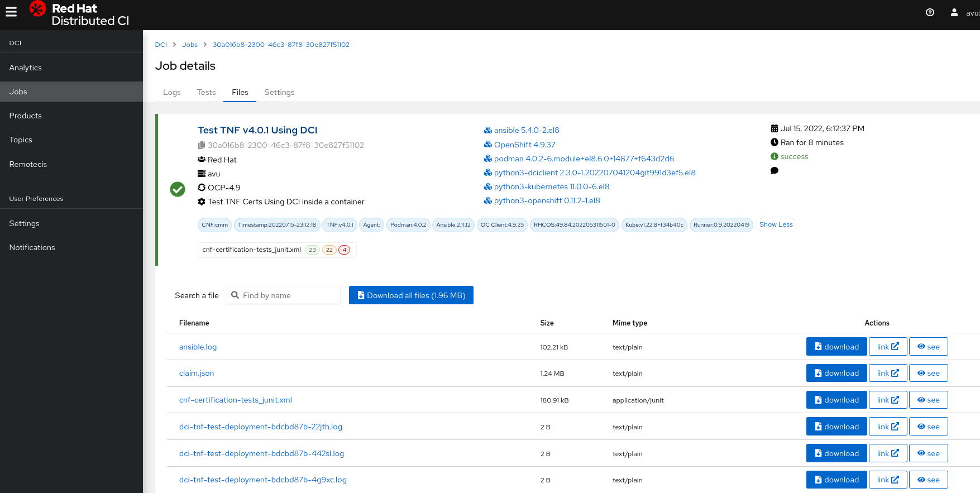Click the green success status info icon
The width and height of the screenshot is (980, 493).
click(775, 157)
